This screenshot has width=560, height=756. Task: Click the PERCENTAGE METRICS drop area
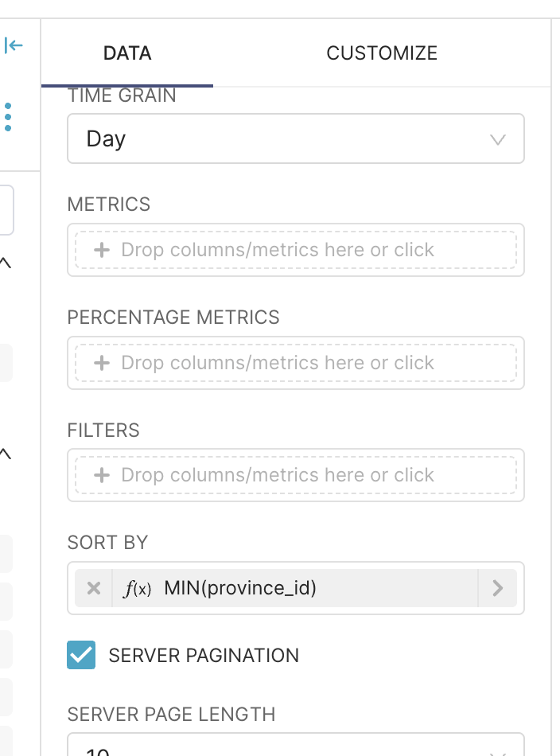(296, 363)
